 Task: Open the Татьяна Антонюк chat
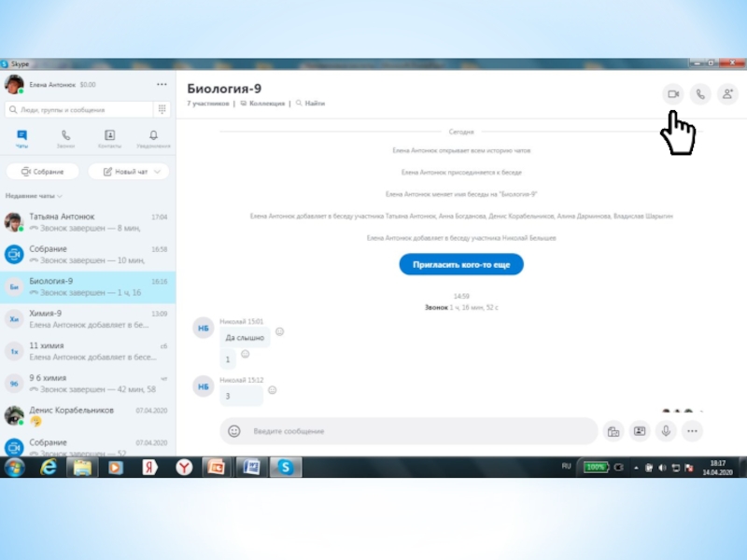[88, 222]
